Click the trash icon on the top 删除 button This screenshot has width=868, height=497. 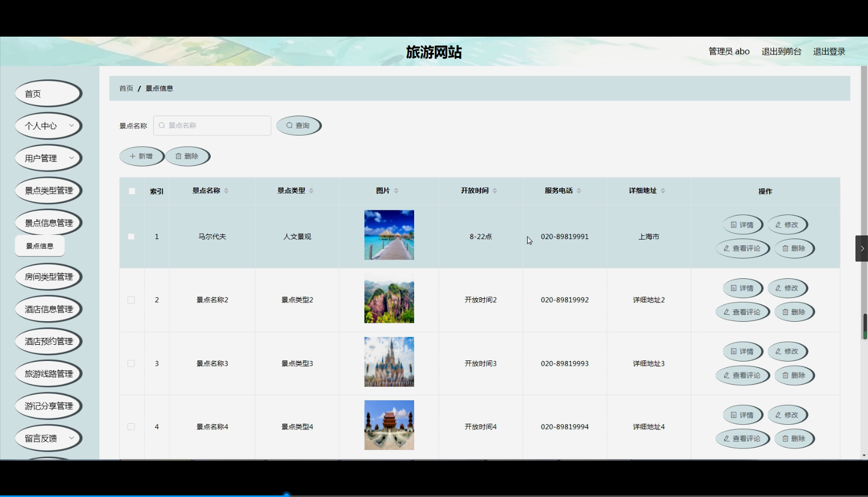coord(178,156)
